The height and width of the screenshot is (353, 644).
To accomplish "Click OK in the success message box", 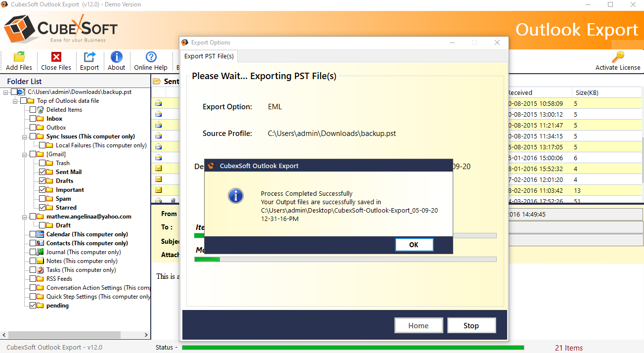I will point(414,245).
